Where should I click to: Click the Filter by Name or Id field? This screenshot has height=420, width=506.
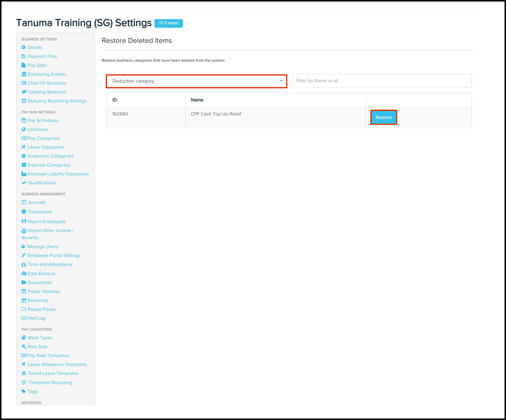tap(381, 81)
